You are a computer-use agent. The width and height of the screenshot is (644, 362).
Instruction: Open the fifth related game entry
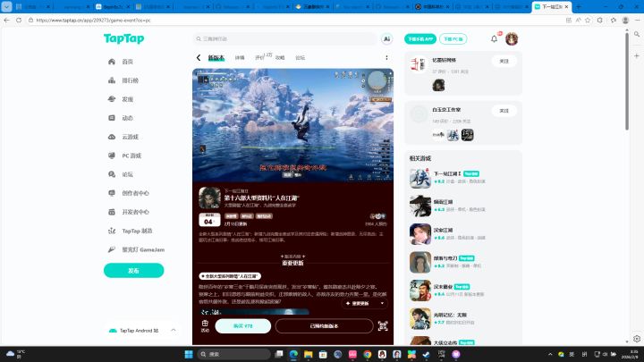point(463,290)
